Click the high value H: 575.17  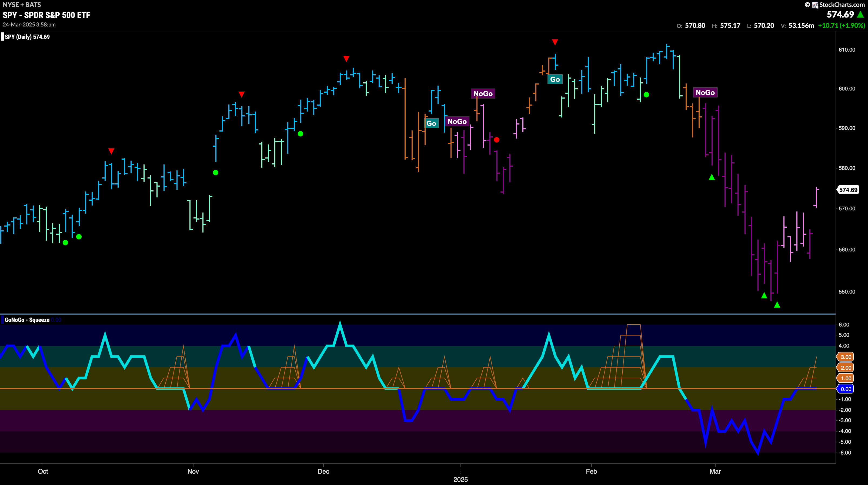726,26
